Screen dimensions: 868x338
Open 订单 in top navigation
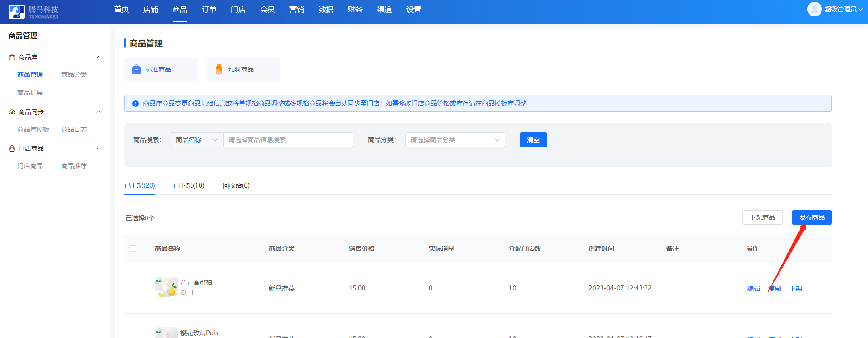click(x=209, y=10)
